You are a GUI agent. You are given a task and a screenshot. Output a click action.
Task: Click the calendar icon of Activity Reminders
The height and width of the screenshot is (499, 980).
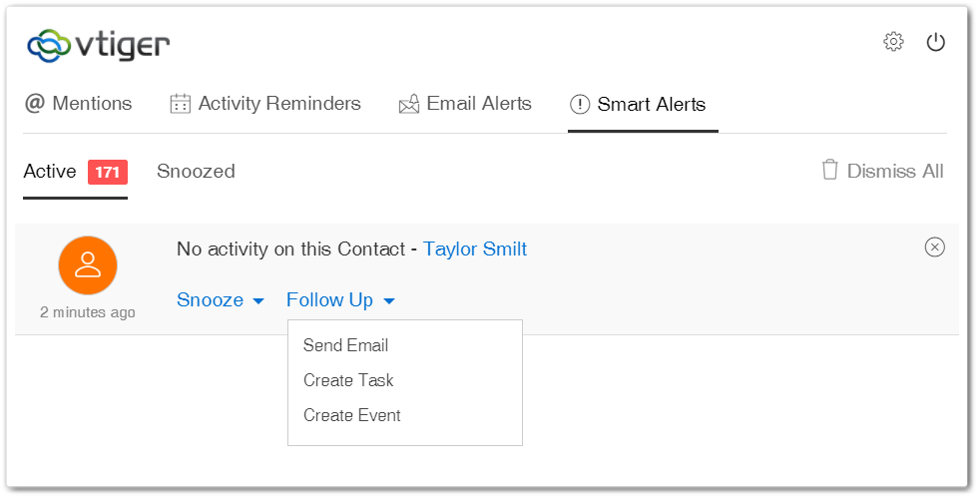[180, 103]
